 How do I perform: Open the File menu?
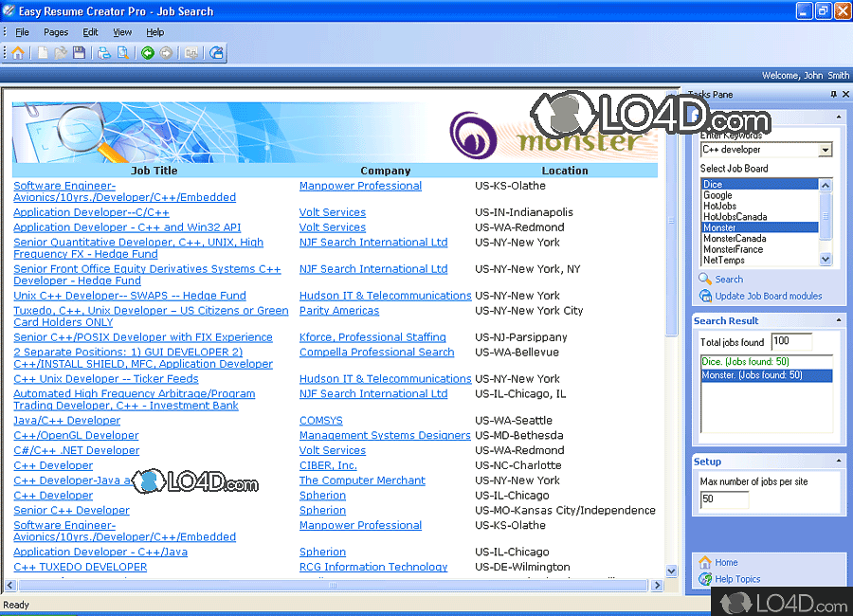(x=23, y=32)
